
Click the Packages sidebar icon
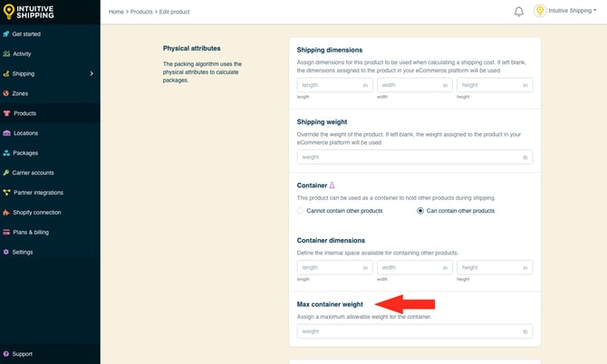tap(6, 153)
